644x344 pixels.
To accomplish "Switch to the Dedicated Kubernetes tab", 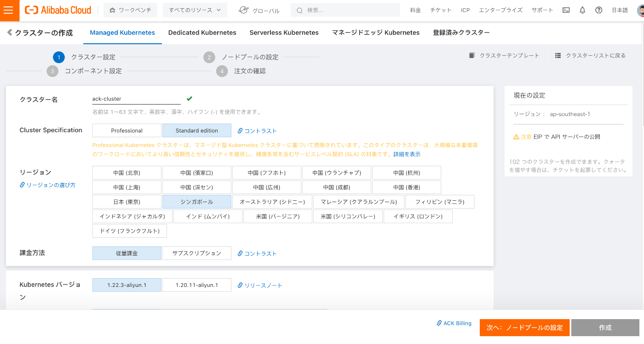I will click(x=202, y=33).
